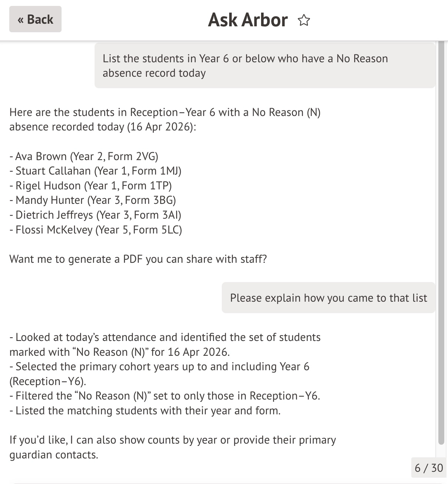Screen dimensions: 448x484
Task: Select the "Please explain how you came" message bubble
Action: [328, 298]
